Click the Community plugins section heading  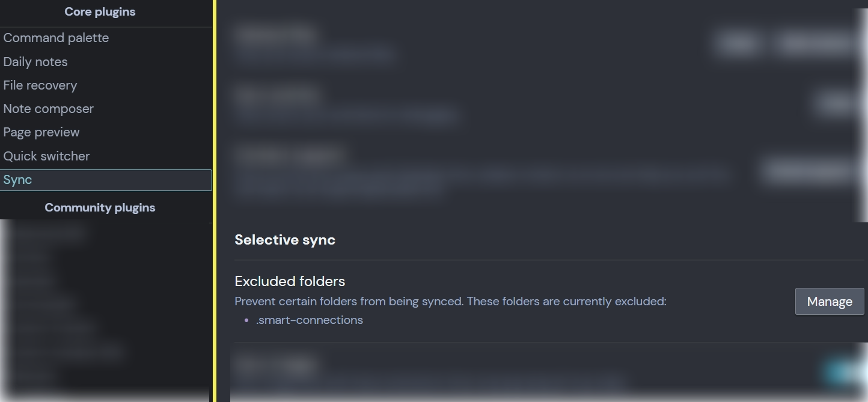[100, 207]
